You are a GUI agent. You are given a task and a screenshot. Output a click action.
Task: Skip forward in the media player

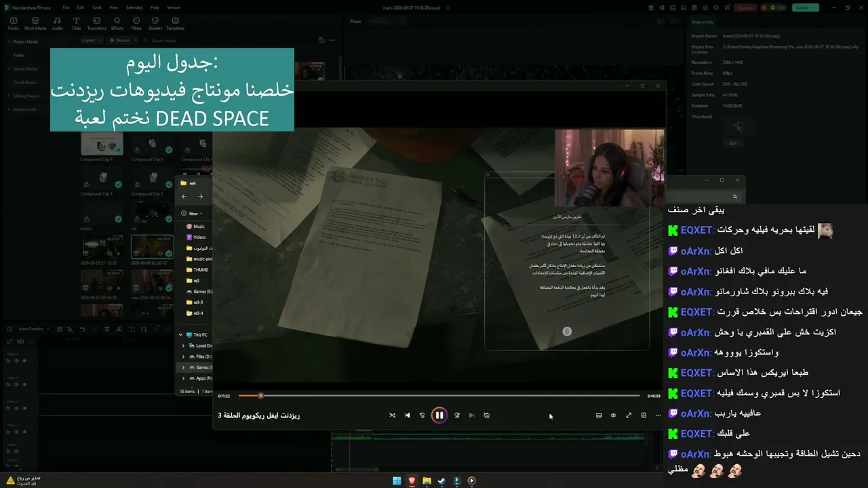[456, 415]
